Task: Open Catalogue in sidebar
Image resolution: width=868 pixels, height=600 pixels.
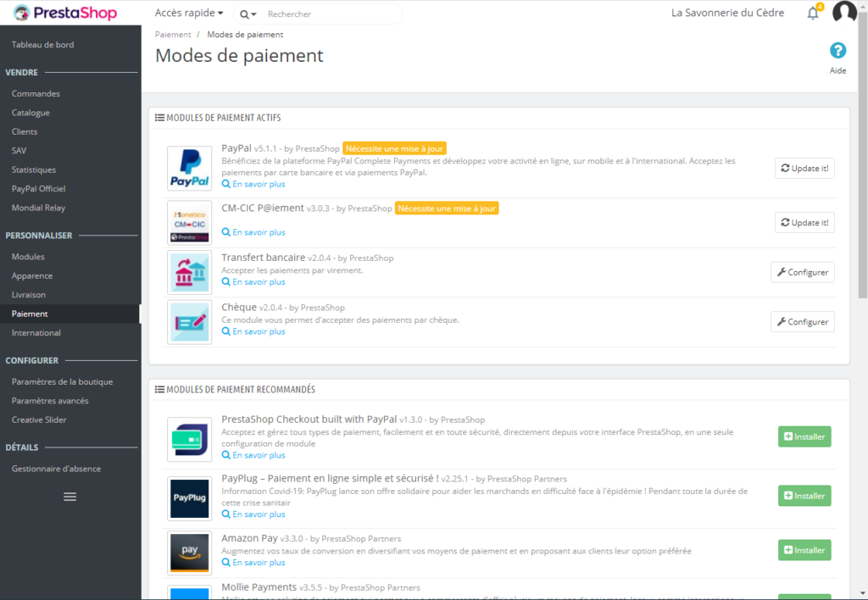Action: 31,113
